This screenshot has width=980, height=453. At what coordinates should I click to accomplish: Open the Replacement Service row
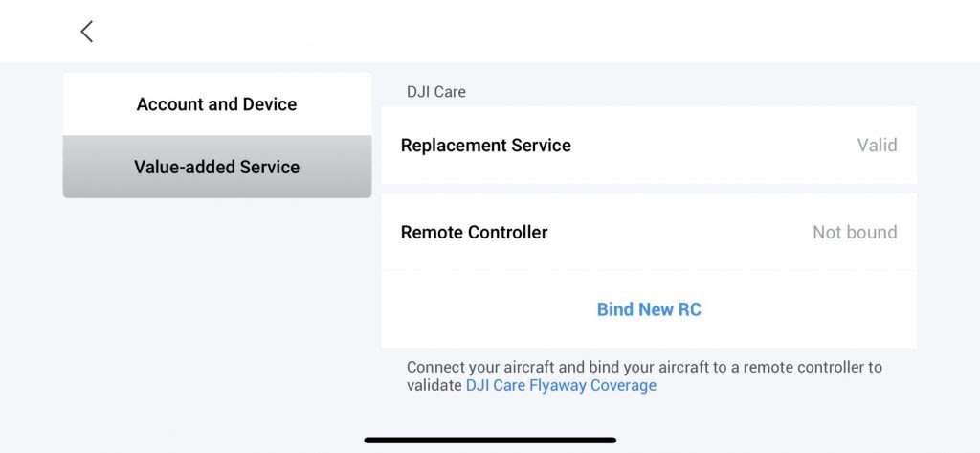(x=648, y=146)
